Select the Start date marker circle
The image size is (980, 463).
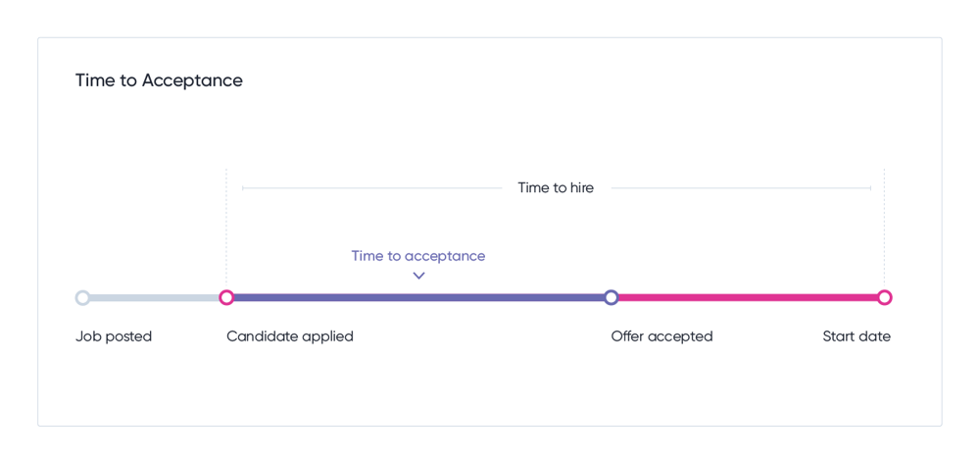[x=884, y=298]
